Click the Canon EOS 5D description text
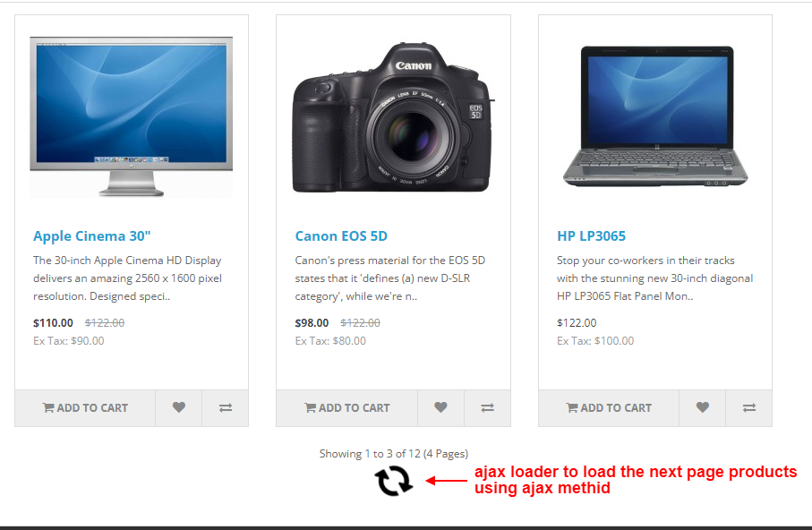 click(x=390, y=278)
